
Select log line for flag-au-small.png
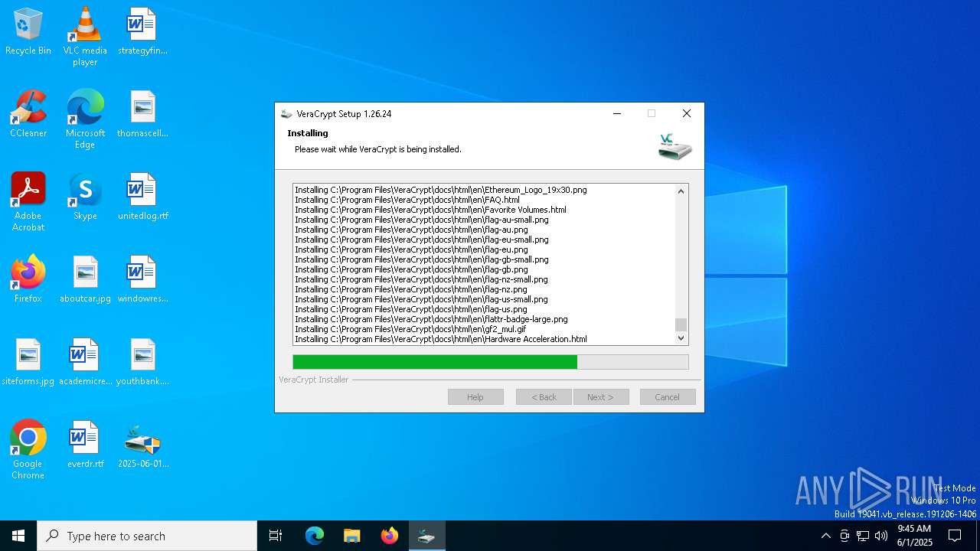click(422, 220)
